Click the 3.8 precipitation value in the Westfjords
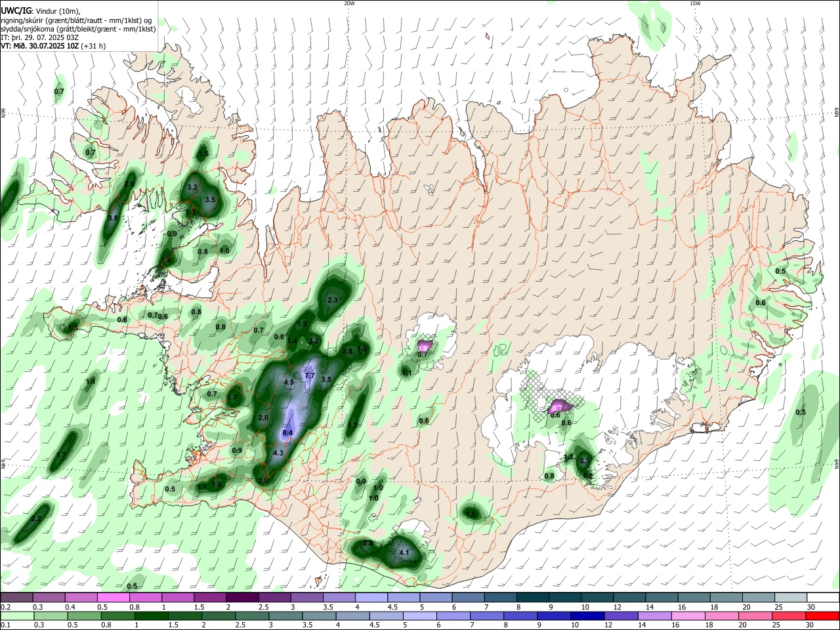 coord(113,218)
